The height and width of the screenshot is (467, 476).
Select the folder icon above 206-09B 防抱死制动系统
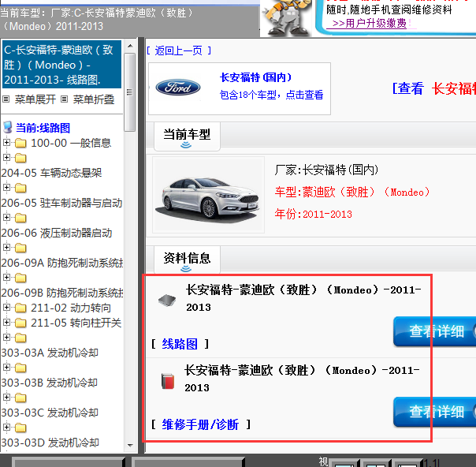click(x=20, y=278)
